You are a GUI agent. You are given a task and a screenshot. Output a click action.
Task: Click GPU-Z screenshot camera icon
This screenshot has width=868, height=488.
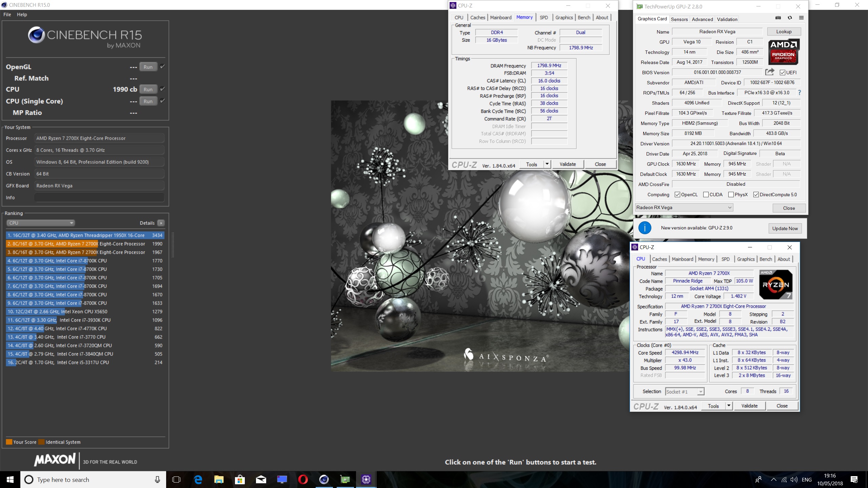[x=778, y=18]
